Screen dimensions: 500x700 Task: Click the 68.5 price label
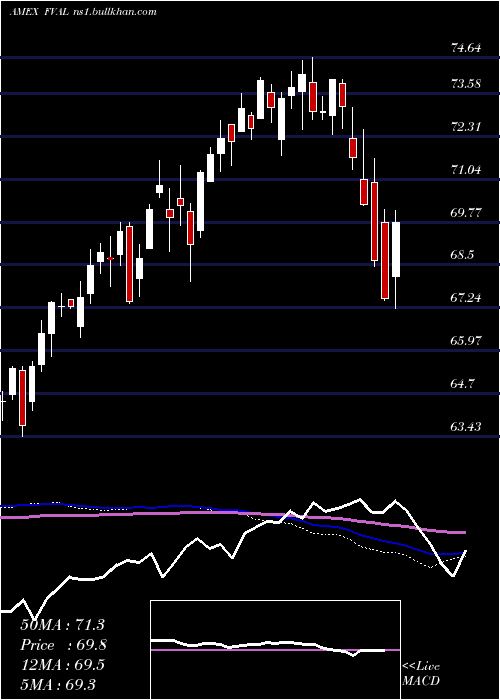462,255
